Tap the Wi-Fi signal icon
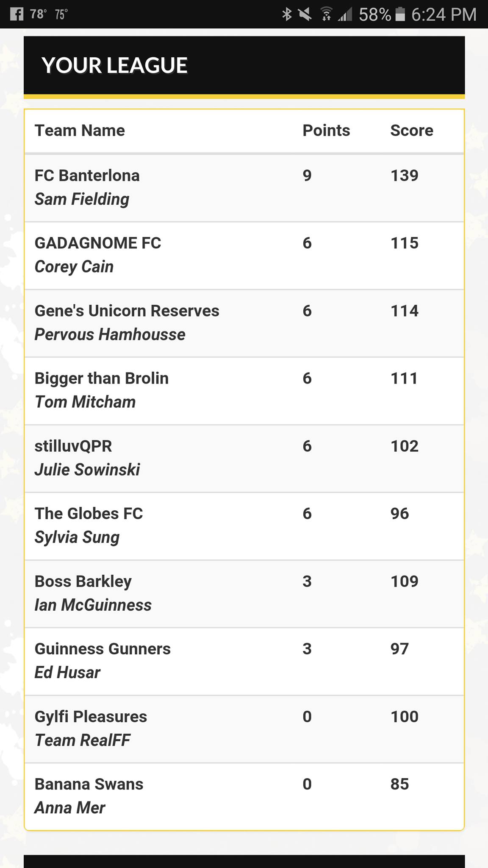The width and height of the screenshot is (488, 868). click(x=326, y=14)
